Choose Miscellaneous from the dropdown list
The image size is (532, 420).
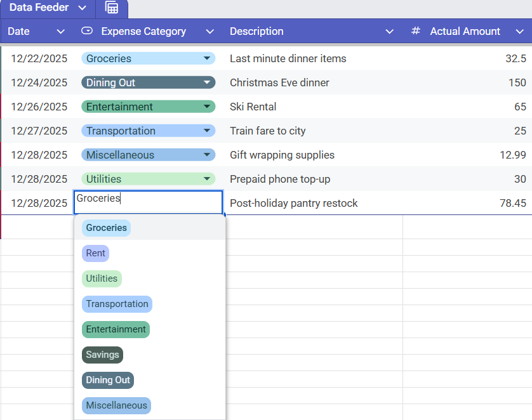[116, 406]
